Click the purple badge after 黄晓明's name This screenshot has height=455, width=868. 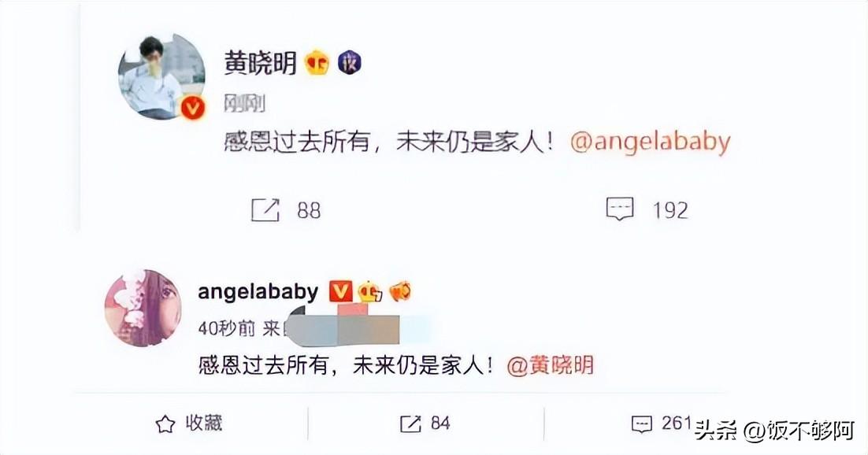[x=349, y=62]
